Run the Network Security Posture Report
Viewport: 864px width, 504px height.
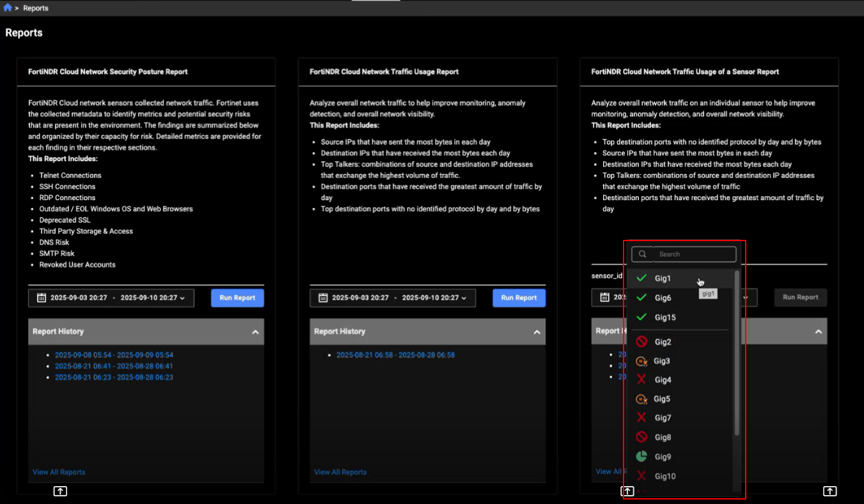tap(237, 297)
